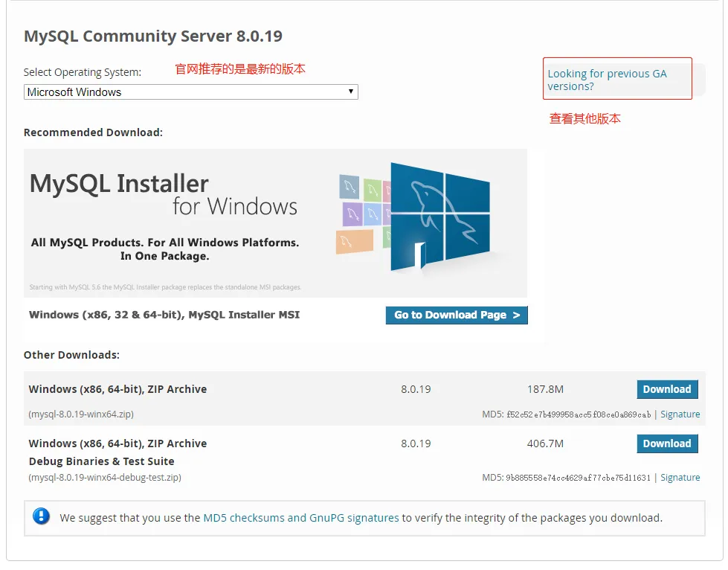This screenshot has width=728, height=570.
Task: Open Looking for previous GA versions link
Action: (x=607, y=80)
